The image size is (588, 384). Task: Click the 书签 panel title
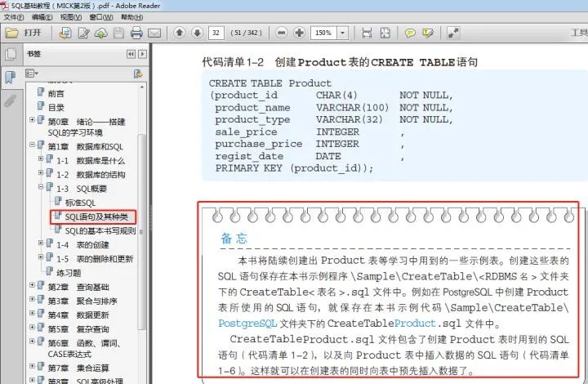point(33,54)
